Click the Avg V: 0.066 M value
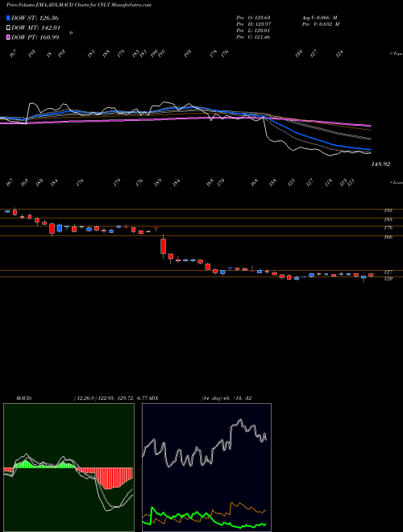The width and height of the screenshot is (403, 532). pyautogui.click(x=319, y=18)
